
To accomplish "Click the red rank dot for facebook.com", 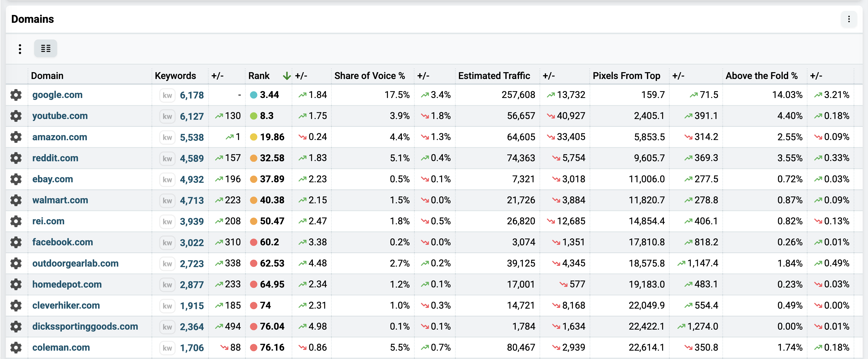I will 253,242.
